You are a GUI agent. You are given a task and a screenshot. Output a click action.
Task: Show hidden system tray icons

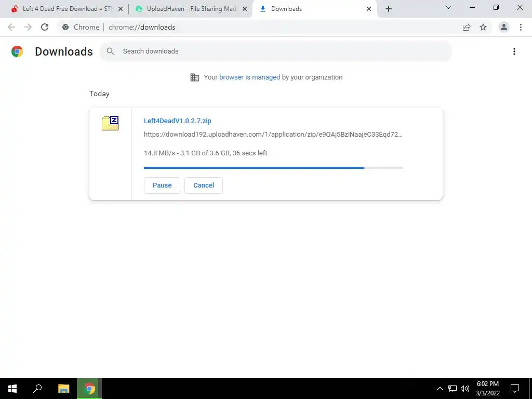(x=440, y=389)
